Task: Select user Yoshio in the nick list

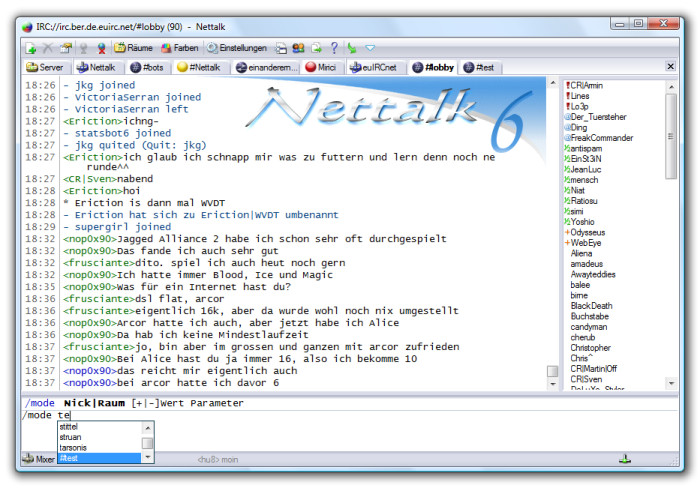Action: (580, 222)
